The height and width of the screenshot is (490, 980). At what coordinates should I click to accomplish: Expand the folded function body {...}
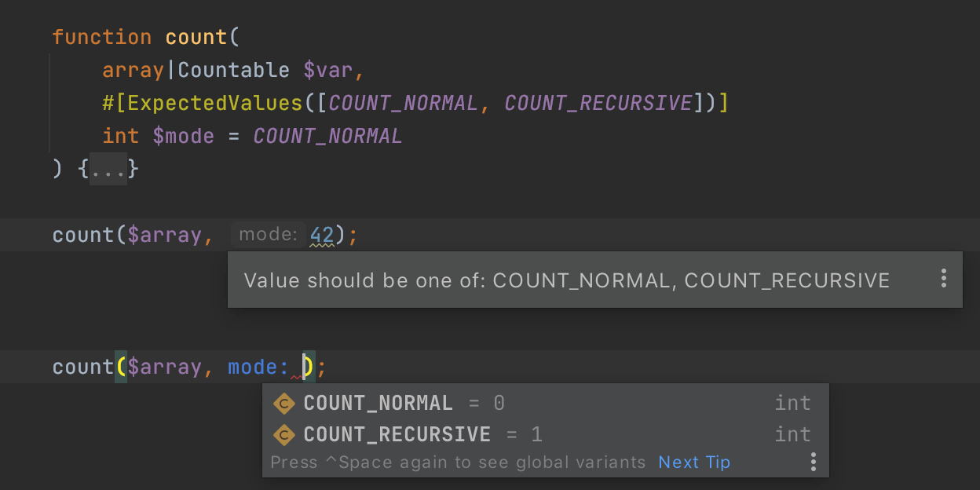coord(107,168)
